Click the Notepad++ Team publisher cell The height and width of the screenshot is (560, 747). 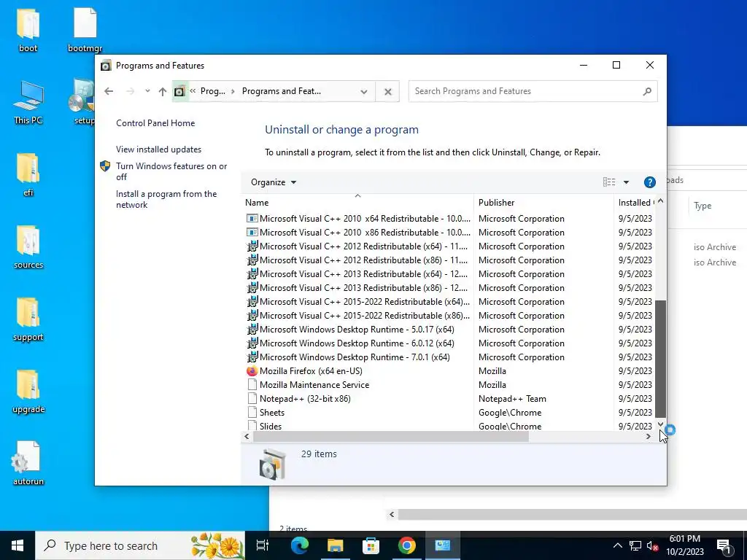[512, 398]
